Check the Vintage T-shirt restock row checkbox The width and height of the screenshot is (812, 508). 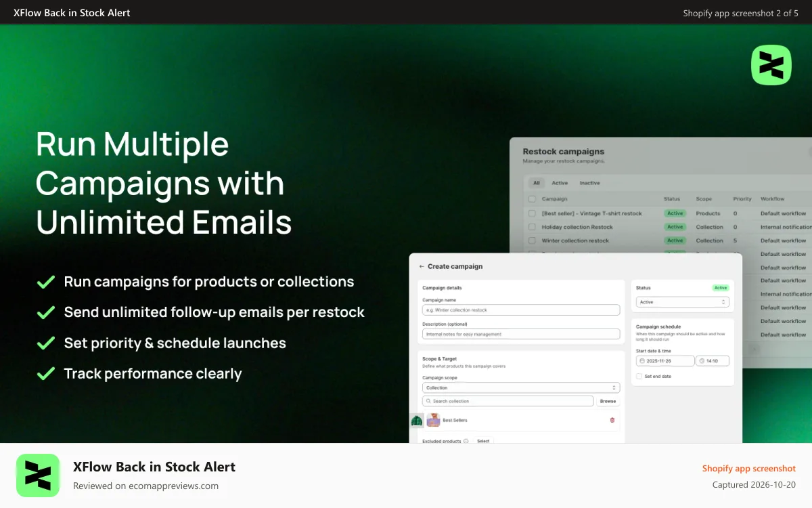(x=532, y=213)
